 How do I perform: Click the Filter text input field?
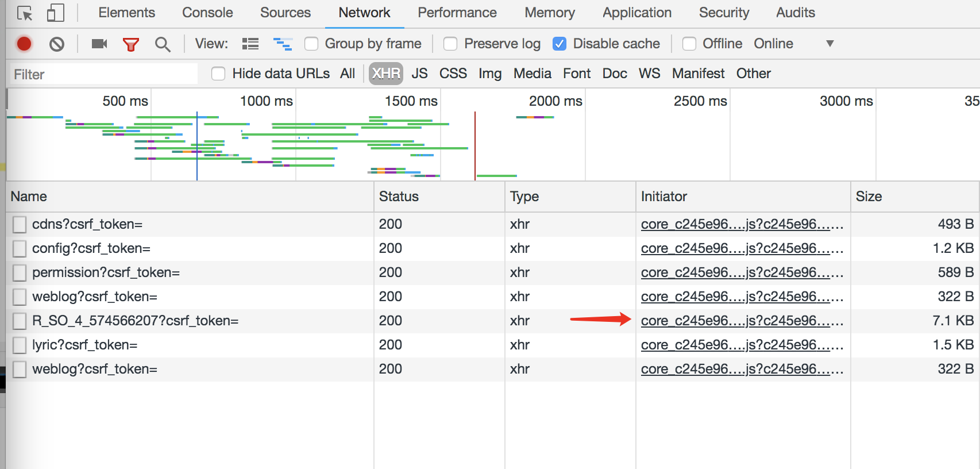coord(103,74)
